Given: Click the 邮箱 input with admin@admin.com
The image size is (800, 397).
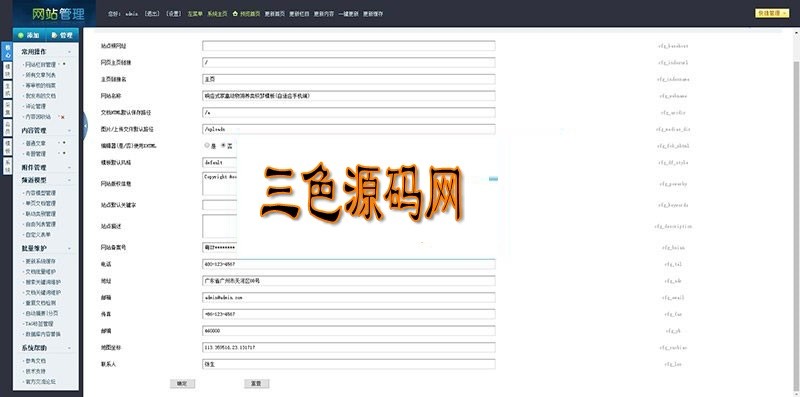Looking at the screenshot, I should (x=348, y=297).
